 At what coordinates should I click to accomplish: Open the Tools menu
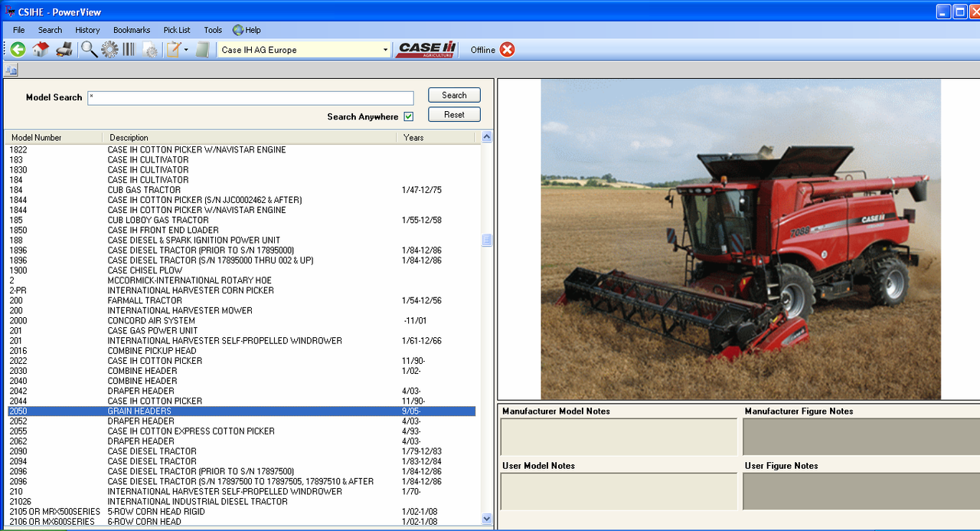pos(213,30)
